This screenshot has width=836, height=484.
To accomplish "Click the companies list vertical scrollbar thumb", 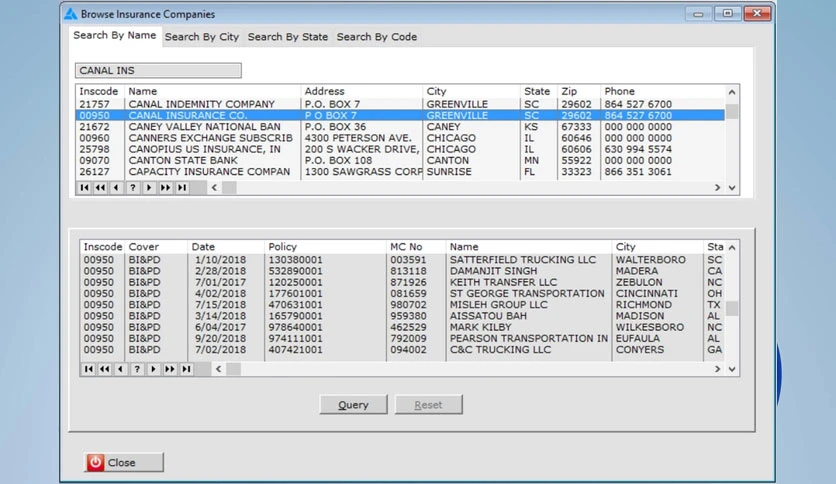I will (732, 111).
